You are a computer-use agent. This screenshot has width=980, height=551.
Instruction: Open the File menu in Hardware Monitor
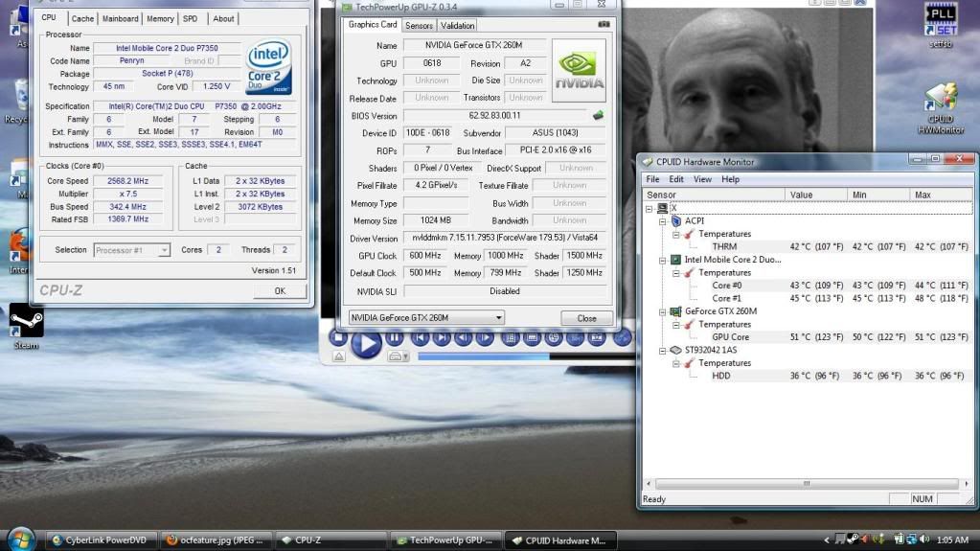pyautogui.click(x=652, y=179)
